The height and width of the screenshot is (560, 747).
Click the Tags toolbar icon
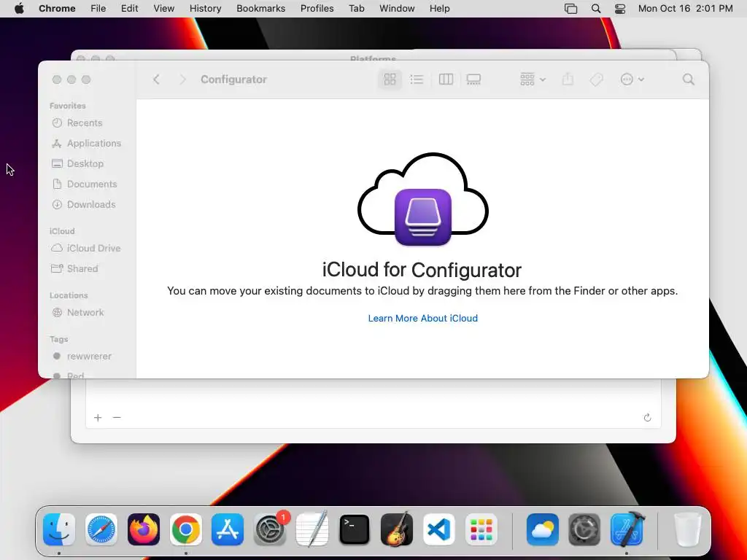click(597, 79)
